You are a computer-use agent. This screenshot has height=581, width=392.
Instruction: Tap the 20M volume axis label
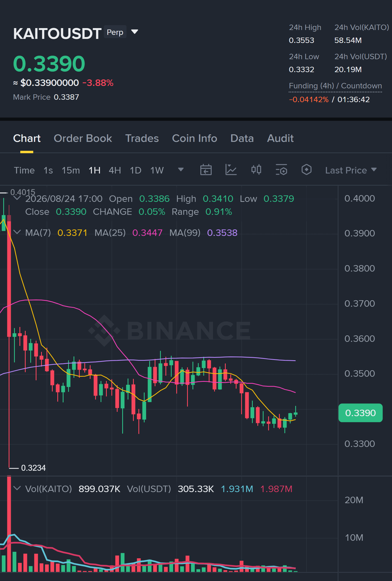point(354,500)
